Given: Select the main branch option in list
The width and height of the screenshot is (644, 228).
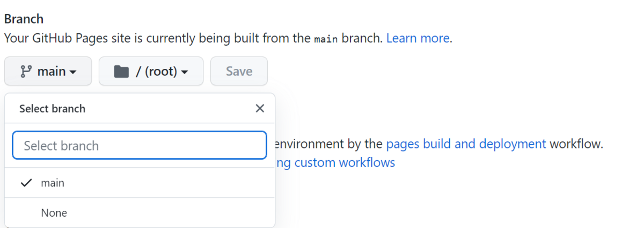Looking at the screenshot, I should (140, 183).
